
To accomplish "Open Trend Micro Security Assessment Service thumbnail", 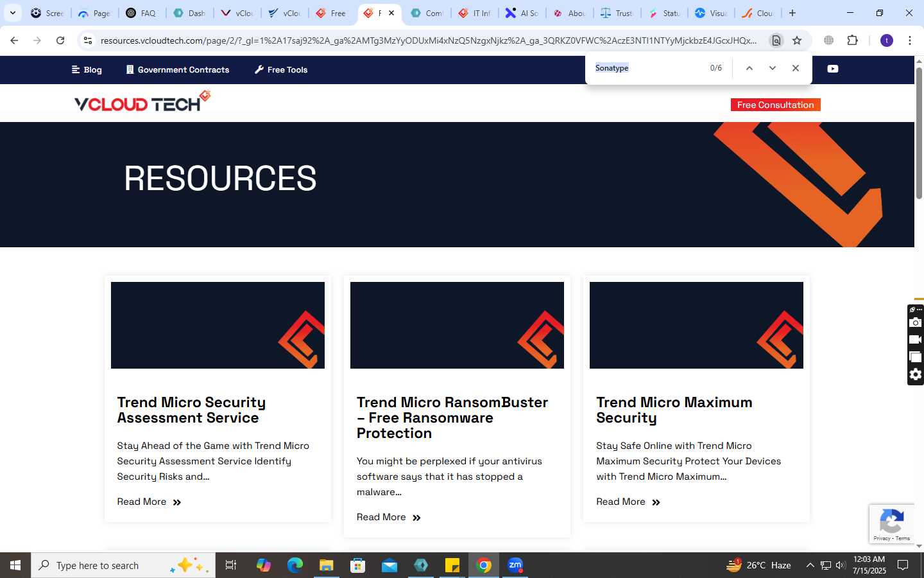I will pos(218,325).
